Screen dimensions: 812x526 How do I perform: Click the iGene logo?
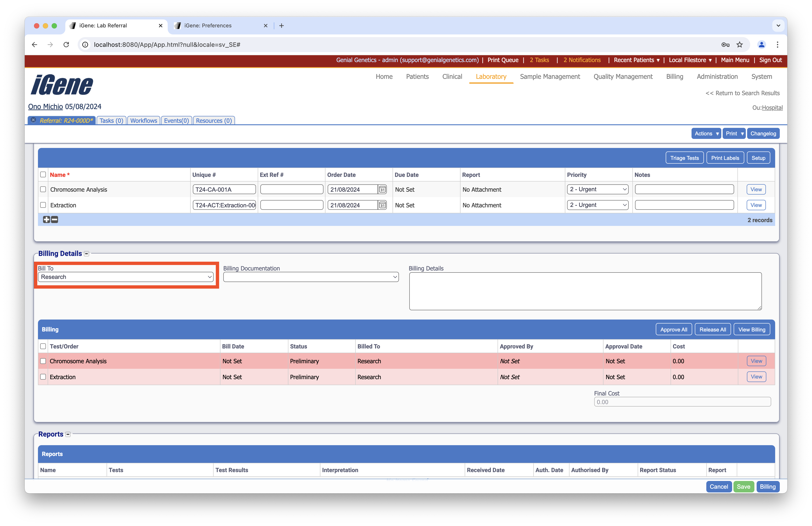coord(62,85)
